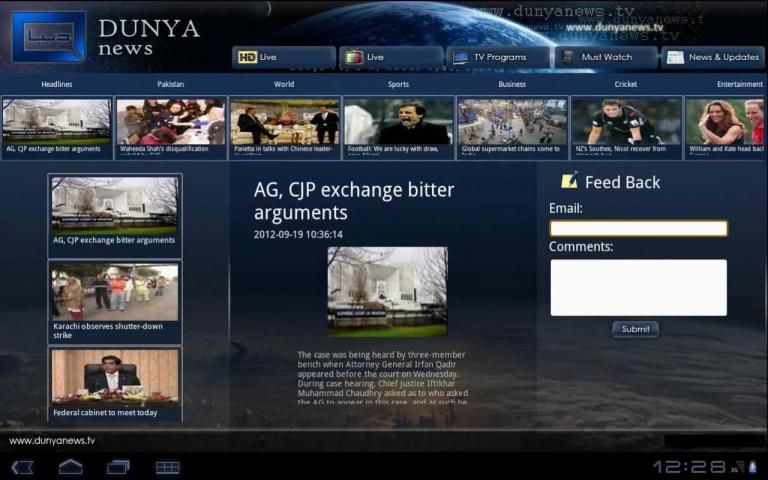Tap the Android home icon
768x480 pixels.
point(70,467)
